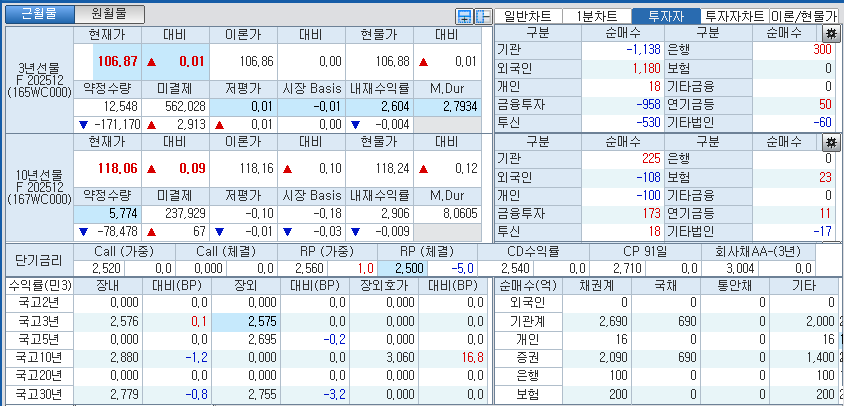Screen dimensions: 844x406
Task: Open the 일반차트 tab
Action: [529, 15]
